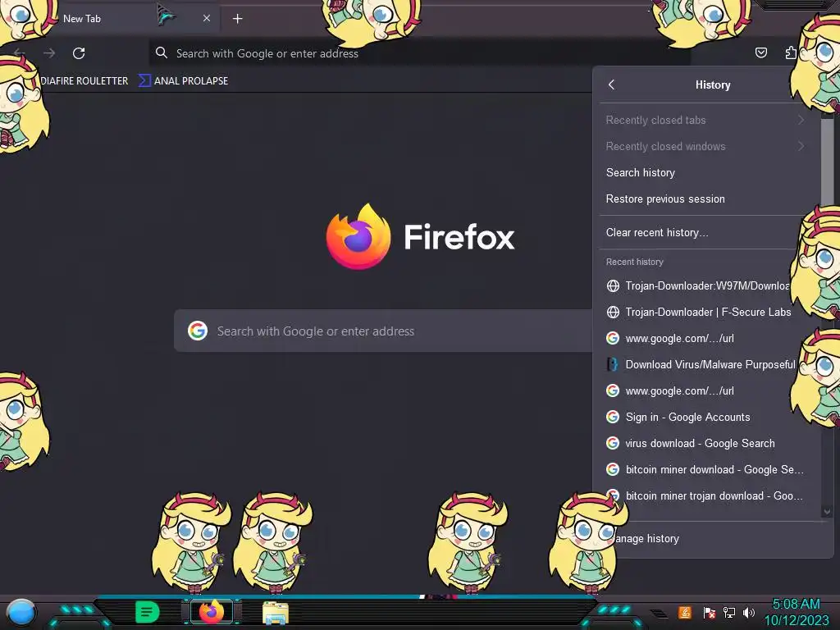Click the volume speaker tray icon

(x=748, y=612)
